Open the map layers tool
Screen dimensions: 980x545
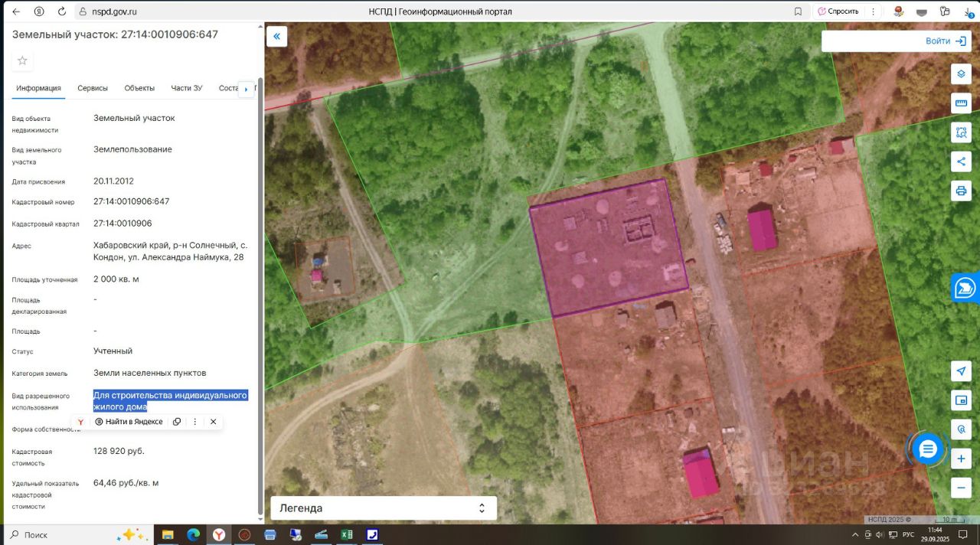tap(961, 74)
